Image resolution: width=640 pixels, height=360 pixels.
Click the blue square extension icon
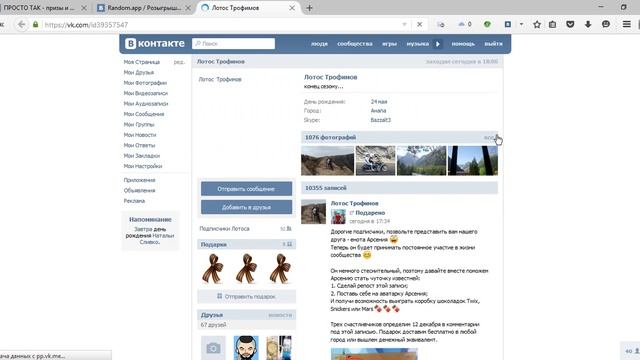tap(508, 24)
